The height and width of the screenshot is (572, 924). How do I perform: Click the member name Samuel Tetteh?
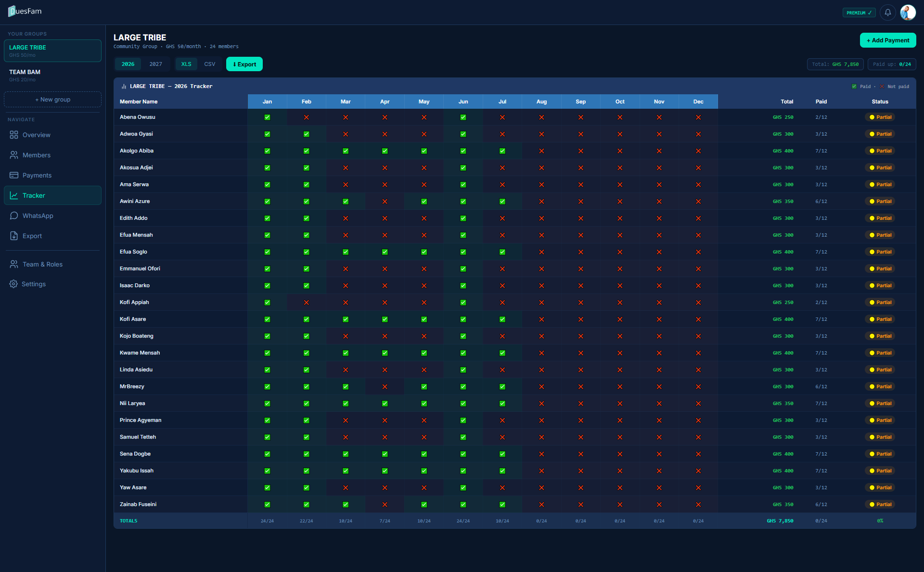coord(138,437)
